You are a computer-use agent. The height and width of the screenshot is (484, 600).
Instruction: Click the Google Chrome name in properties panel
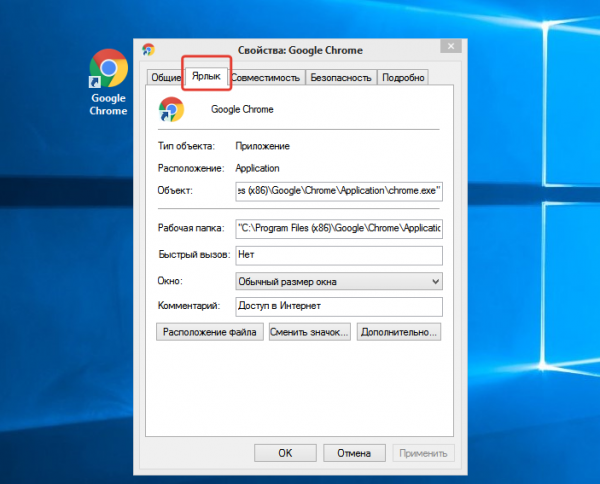(x=242, y=109)
